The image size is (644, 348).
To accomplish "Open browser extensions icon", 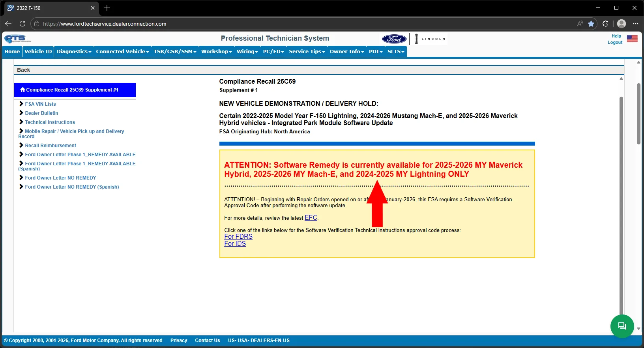I will coord(606,24).
